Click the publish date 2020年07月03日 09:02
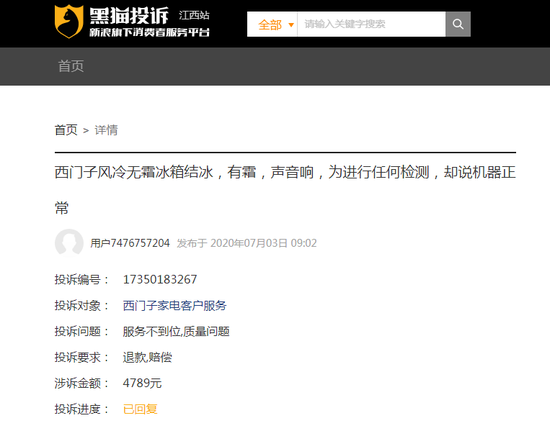The image size is (550, 431). click(263, 243)
